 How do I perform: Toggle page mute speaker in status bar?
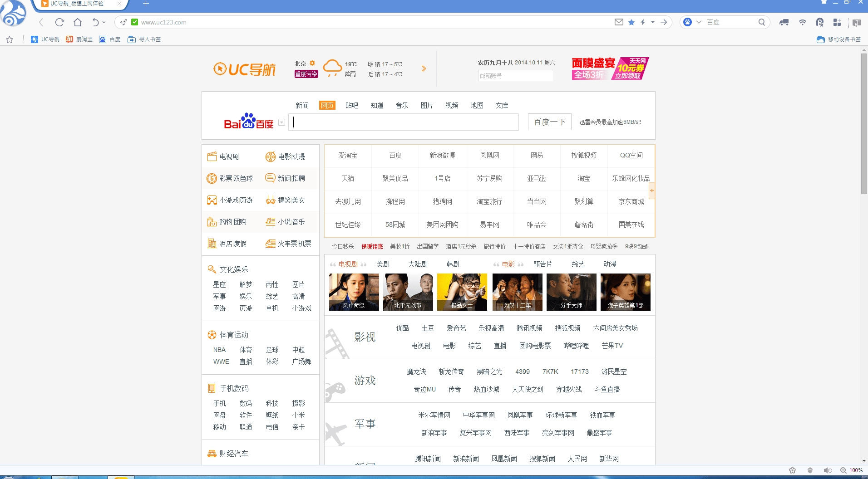click(x=828, y=470)
